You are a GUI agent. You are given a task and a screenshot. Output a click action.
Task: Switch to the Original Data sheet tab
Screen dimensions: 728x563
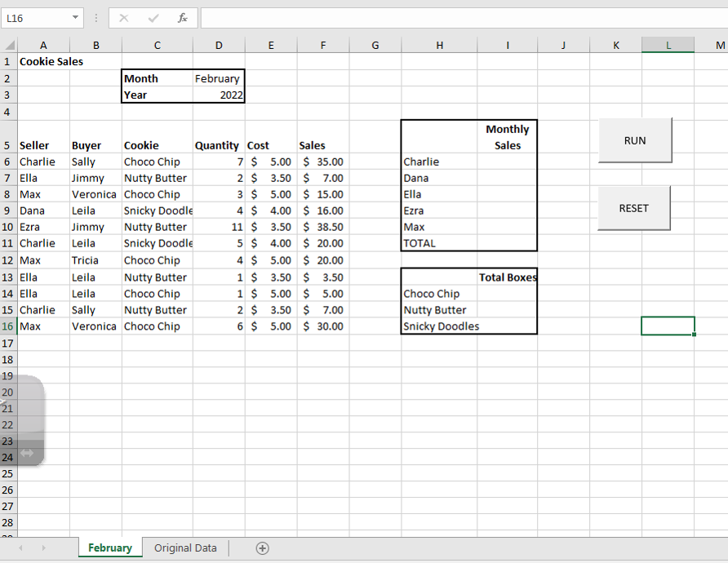185,548
